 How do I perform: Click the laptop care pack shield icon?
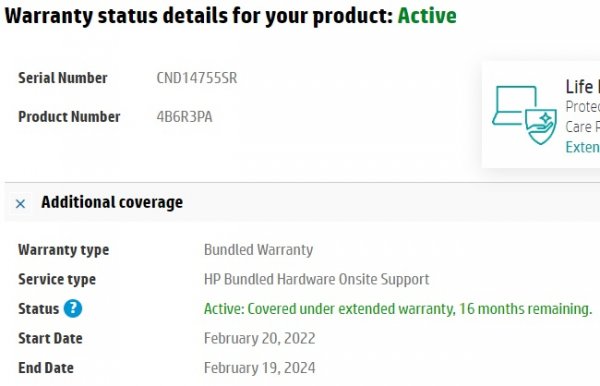point(524,115)
